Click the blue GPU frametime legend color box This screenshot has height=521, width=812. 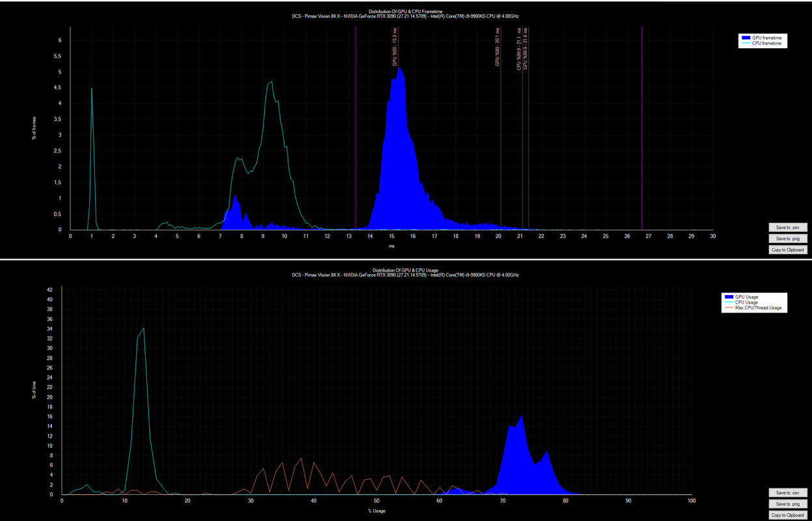[746, 38]
